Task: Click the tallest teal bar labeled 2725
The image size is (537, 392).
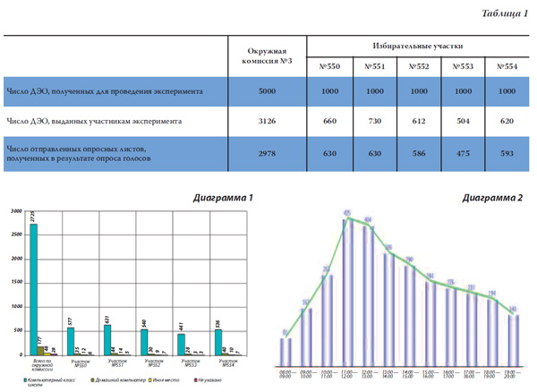Action: tap(34, 288)
